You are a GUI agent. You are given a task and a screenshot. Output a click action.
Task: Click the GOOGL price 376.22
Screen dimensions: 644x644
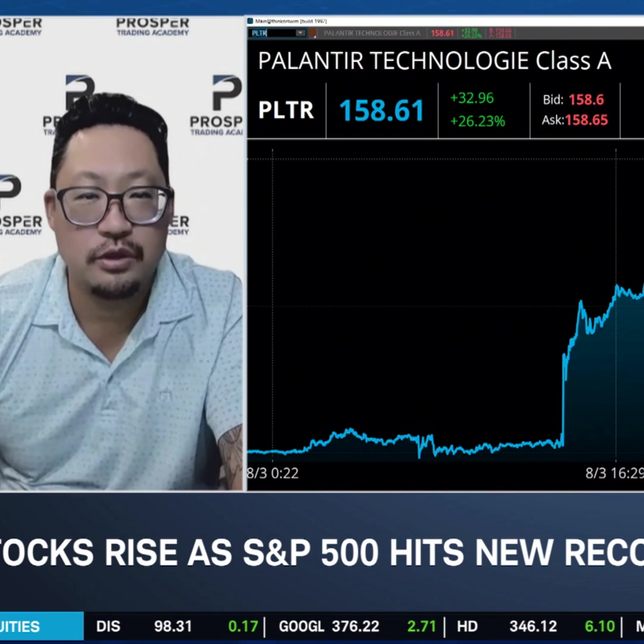(356, 626)
